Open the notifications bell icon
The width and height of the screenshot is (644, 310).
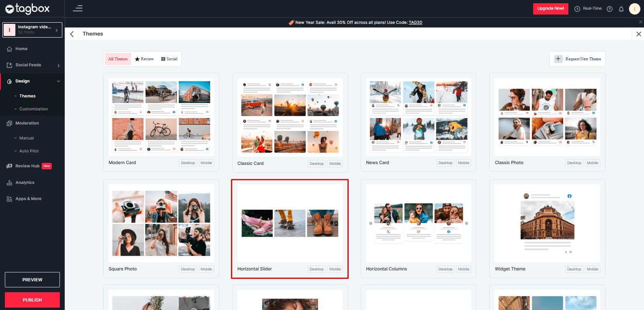[x=621, y=9]
